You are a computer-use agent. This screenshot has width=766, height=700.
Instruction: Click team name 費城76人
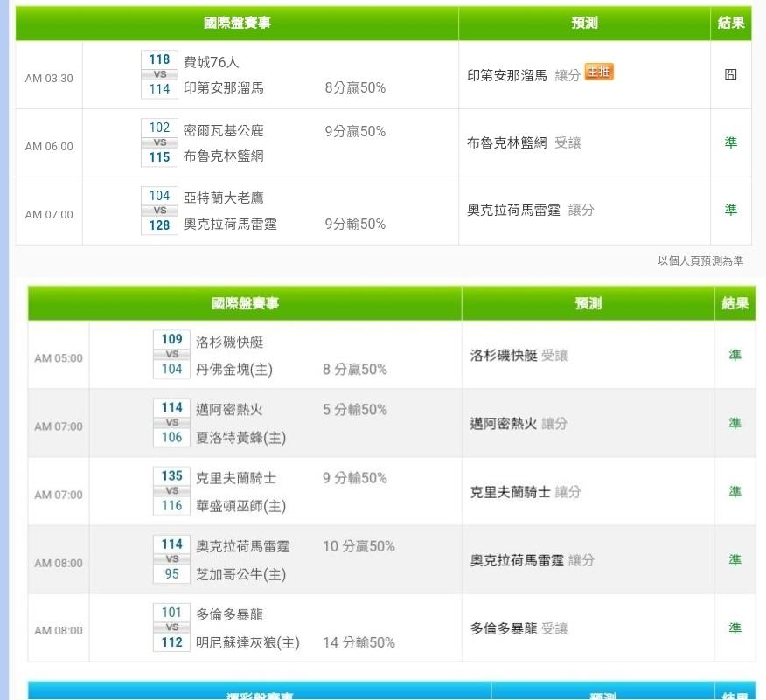click(x=211, y=62)
